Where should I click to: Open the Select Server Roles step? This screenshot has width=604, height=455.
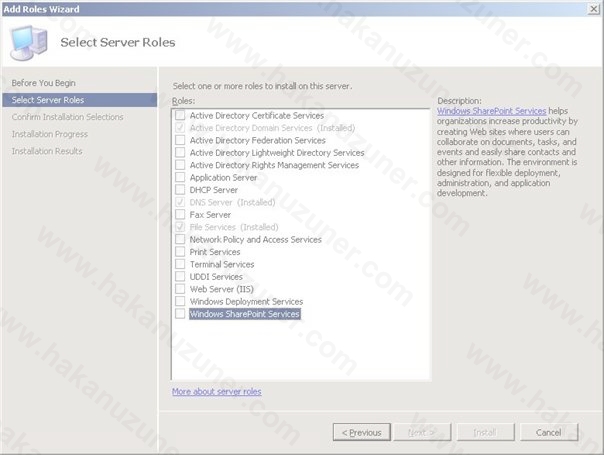(x=80, y=100)
